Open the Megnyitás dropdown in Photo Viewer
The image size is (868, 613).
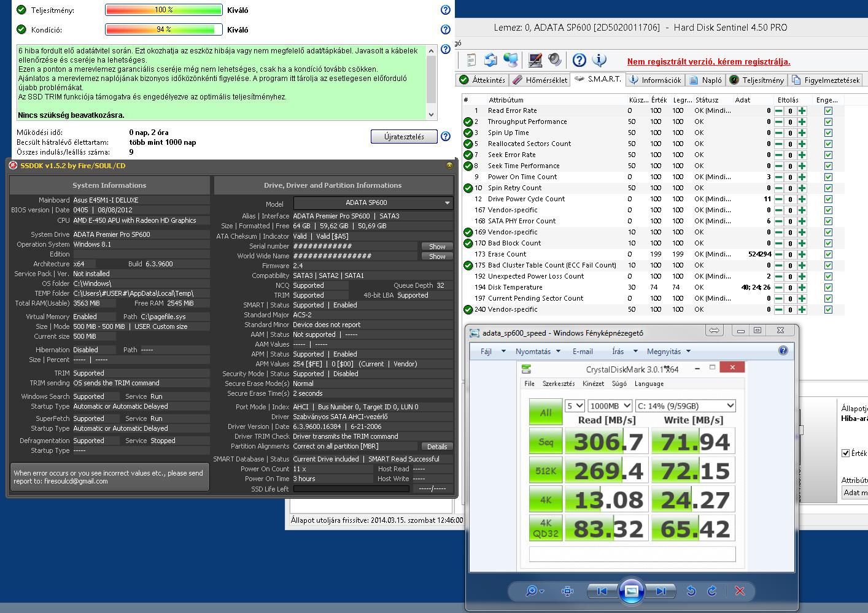(x=668, y=352)
